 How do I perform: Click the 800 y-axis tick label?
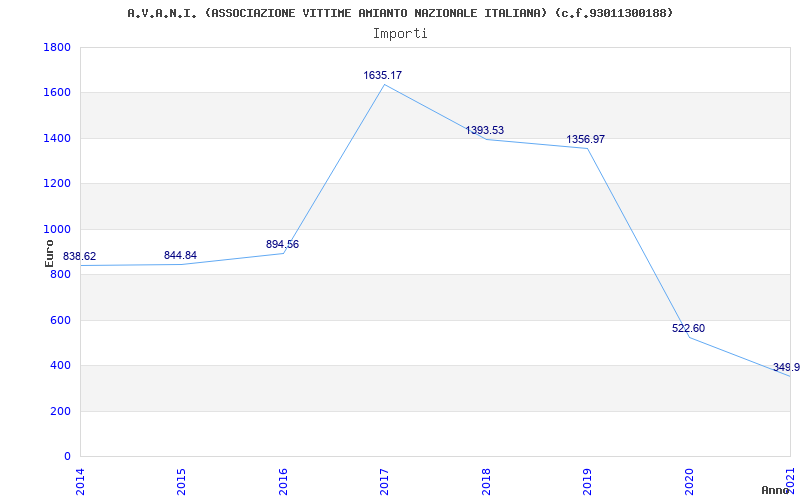tap(61, 274)
